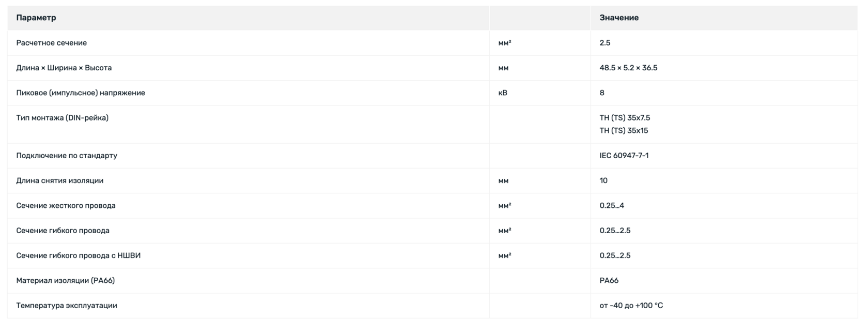
Task: Select "Длина снятия изоляции" parameter
Action: [60, 180]
